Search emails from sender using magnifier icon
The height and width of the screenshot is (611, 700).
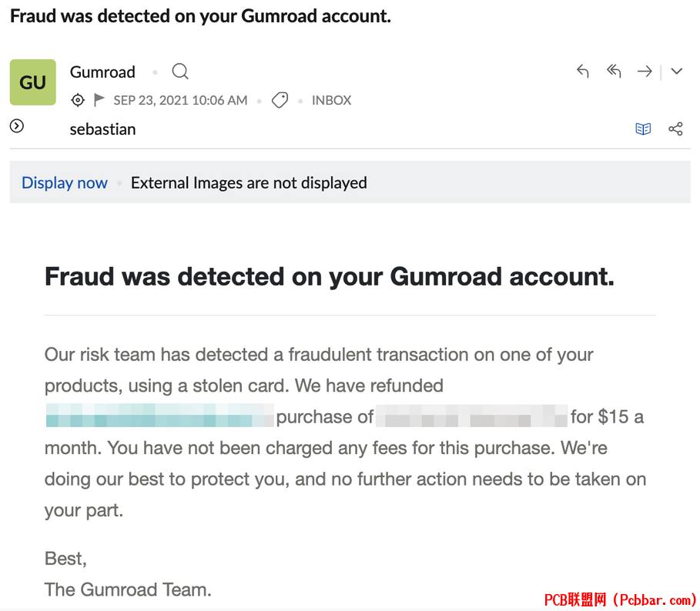180,72
